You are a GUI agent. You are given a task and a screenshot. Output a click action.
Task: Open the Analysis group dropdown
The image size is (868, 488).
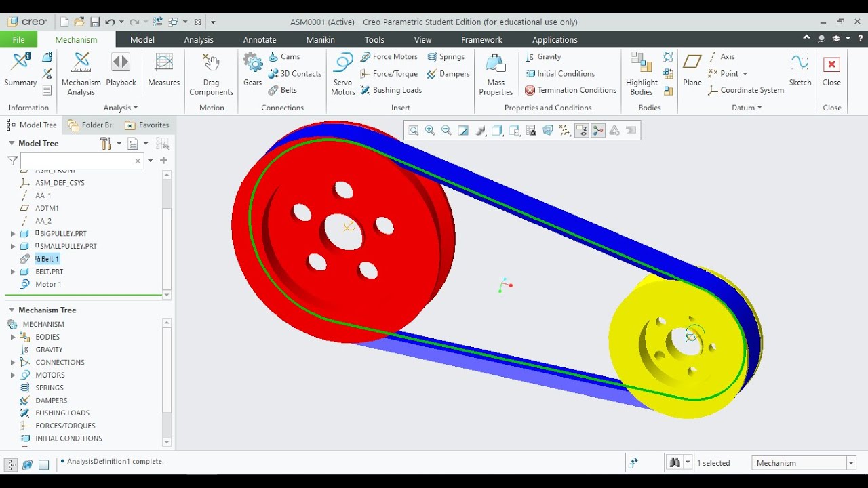tap(121, 108)
